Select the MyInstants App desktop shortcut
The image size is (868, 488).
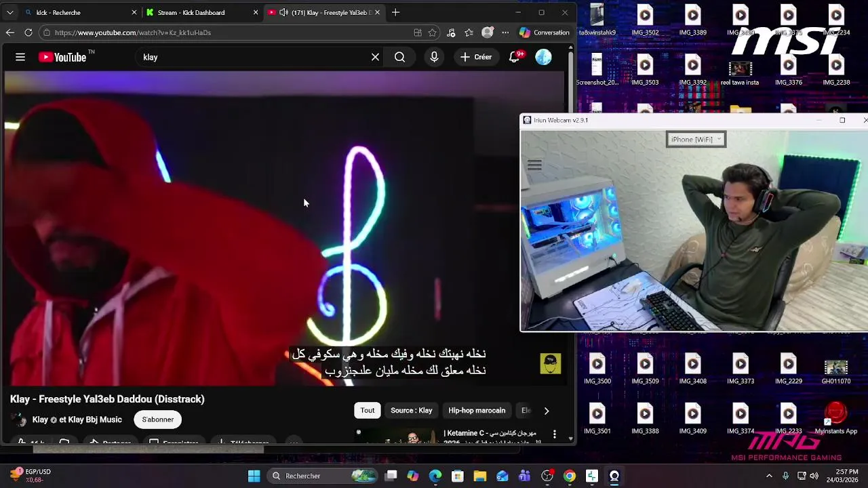836,418
